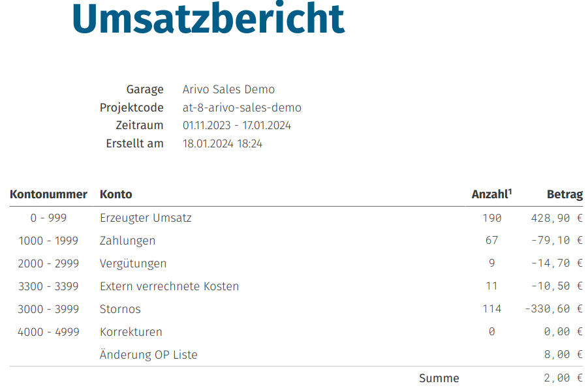Click the 428,90 € amount
The image size is (588, 390).
[x=557, y=218]
